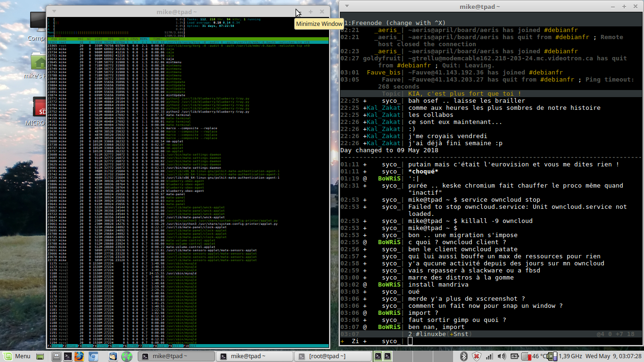Open the Mint Menu
The height and width of the screenshot is (362, 644).
[x=17, y=356]
